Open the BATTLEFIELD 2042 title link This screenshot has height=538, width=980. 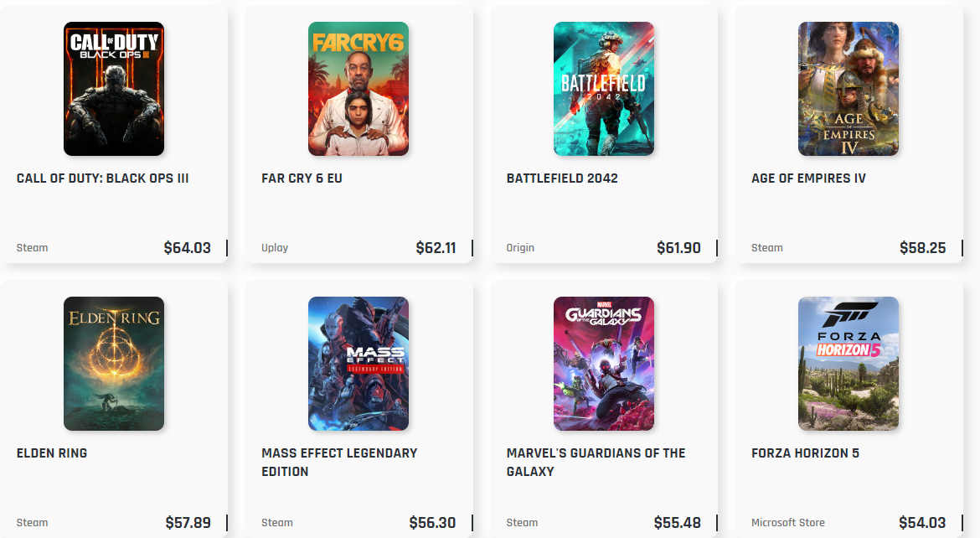(x=562, y=178)
